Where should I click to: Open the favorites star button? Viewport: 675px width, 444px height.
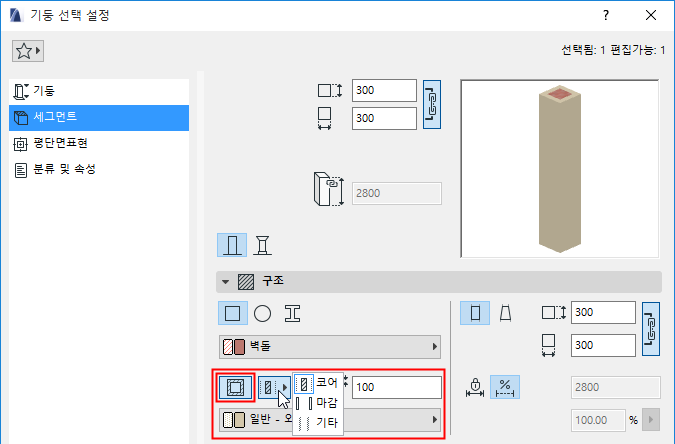[28, 51]
